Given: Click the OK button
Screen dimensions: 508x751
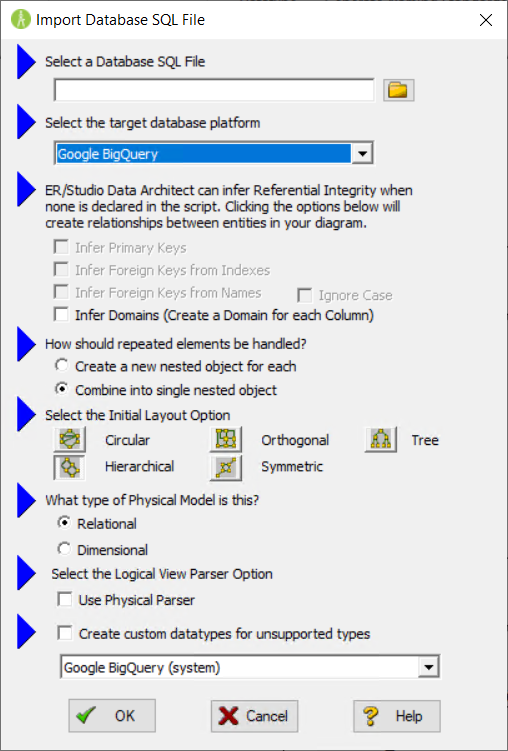Looking at the screenshot, I should coord(112,716).
